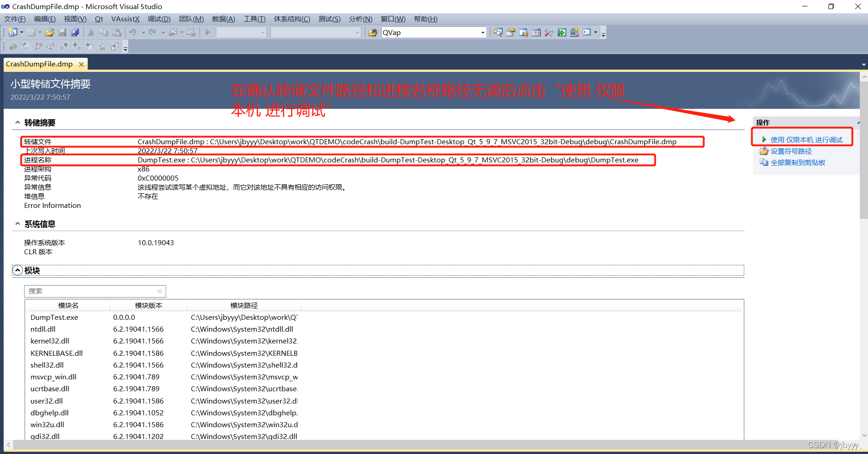Collapse the 系统信息 section chevron

tap(17, 224)
